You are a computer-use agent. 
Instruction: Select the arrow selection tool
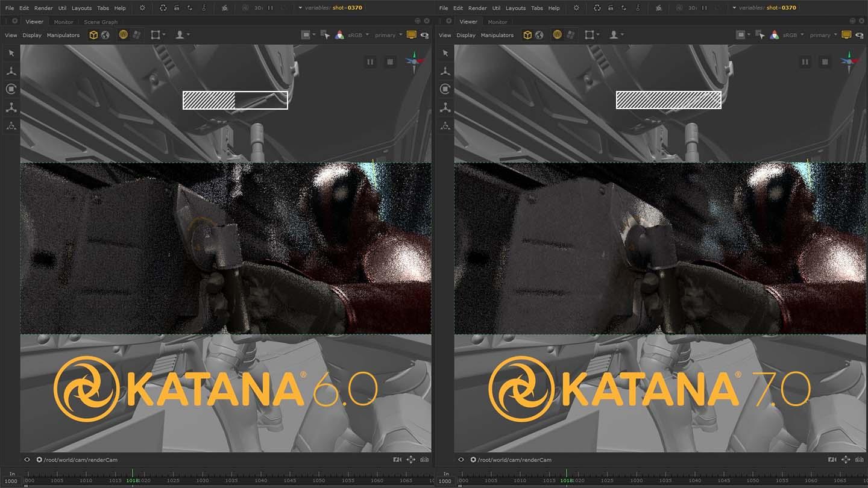(11, 53)
